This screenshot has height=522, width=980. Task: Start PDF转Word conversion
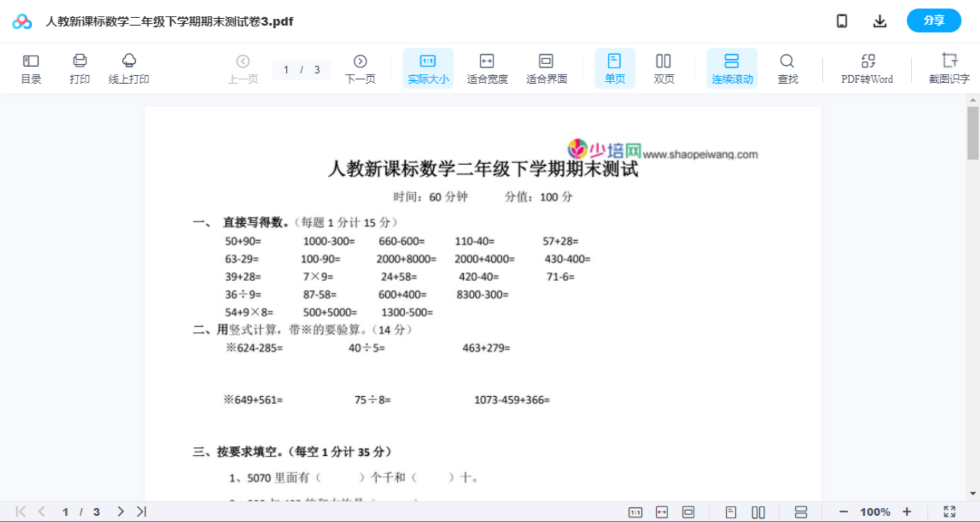coord(867,68)
